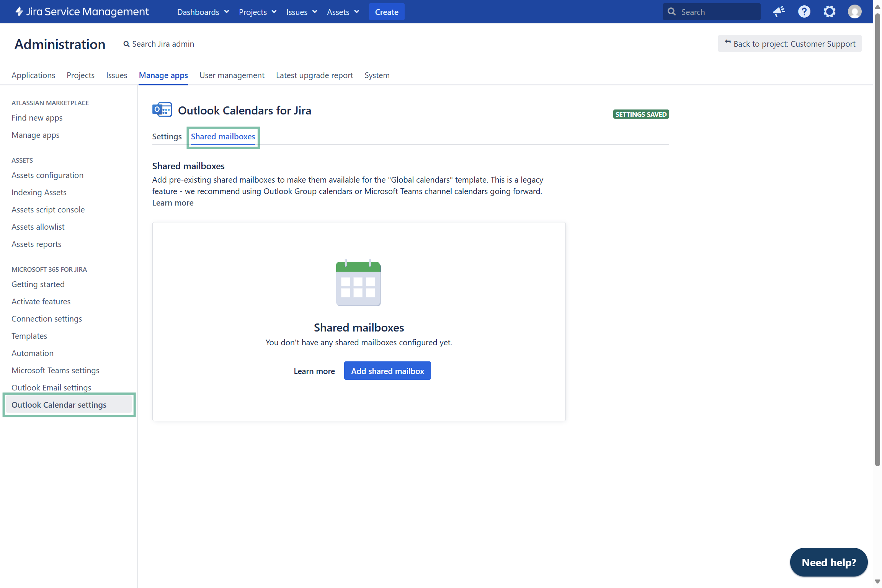Expand the Dashboards dropdown

(203, 12)
